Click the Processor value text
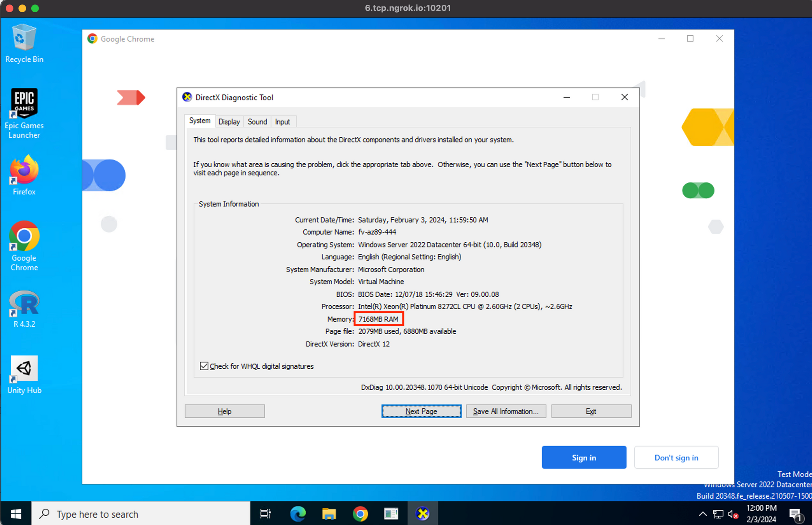 465,307
